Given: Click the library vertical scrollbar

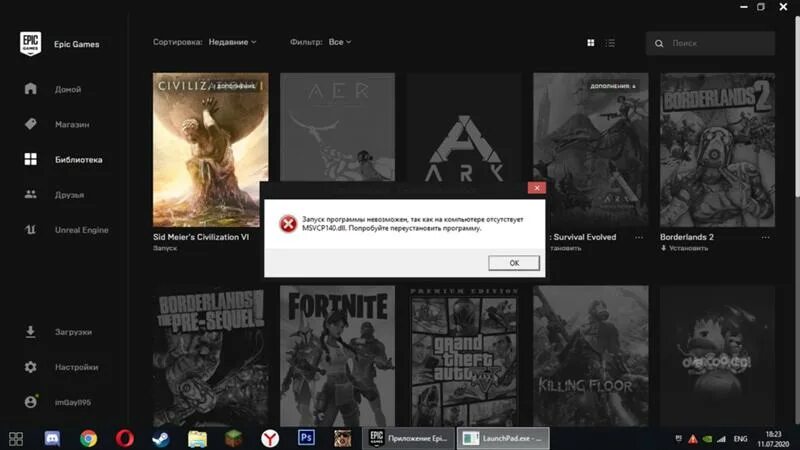Looking at the screenshot, I should pos(796,107).
